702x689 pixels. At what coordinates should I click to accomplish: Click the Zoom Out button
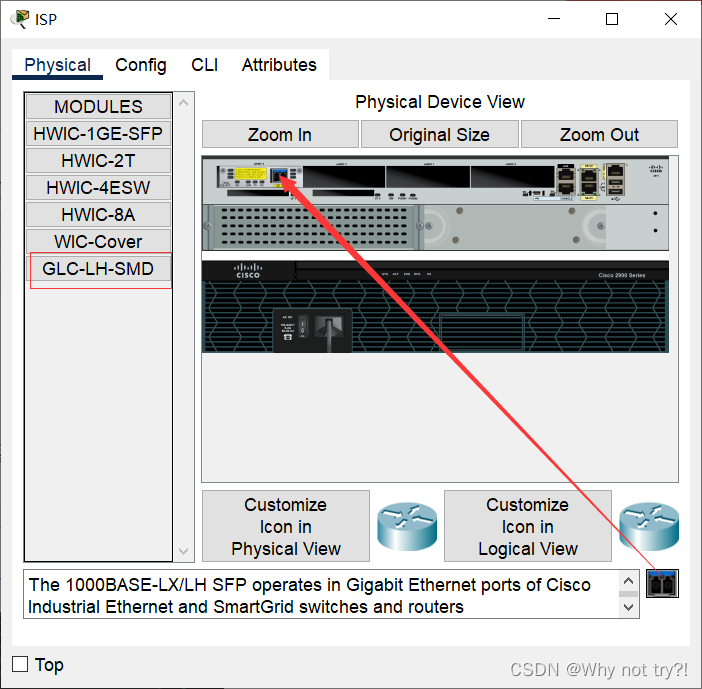(x=599, y=134)
